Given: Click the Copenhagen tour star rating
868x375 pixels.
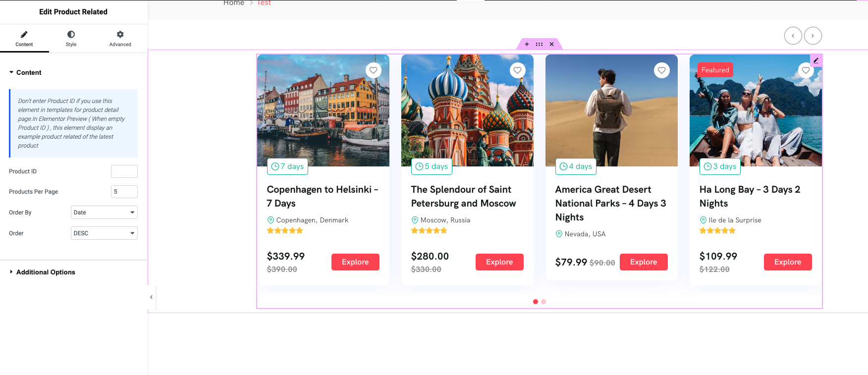Looking at the screenshot, I should coord(285,230).
